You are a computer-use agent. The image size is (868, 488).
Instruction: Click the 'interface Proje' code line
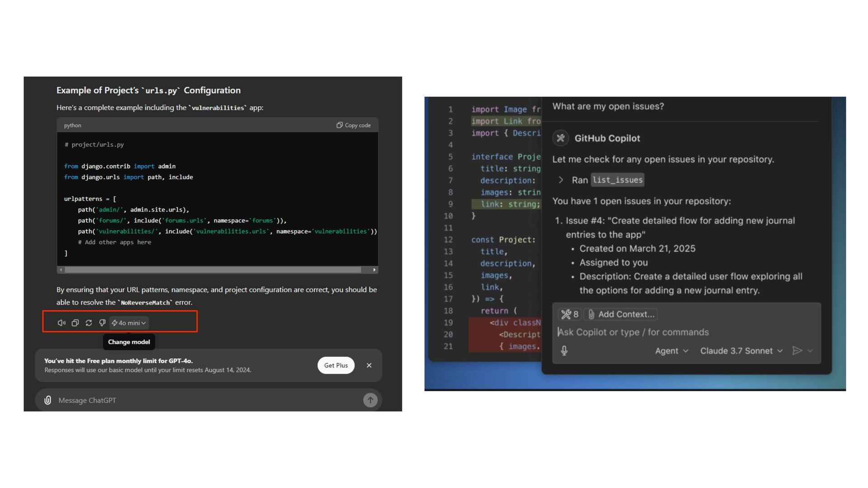[506, 156]
